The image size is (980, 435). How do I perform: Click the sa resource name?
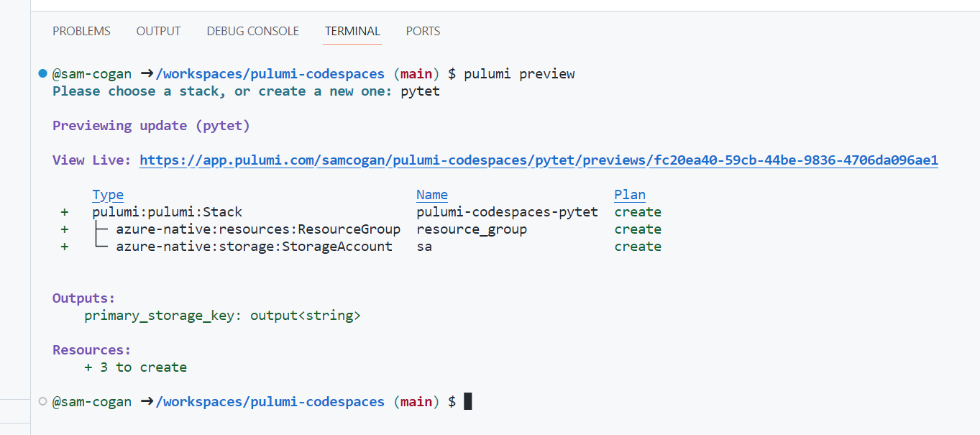coord(424,247)
